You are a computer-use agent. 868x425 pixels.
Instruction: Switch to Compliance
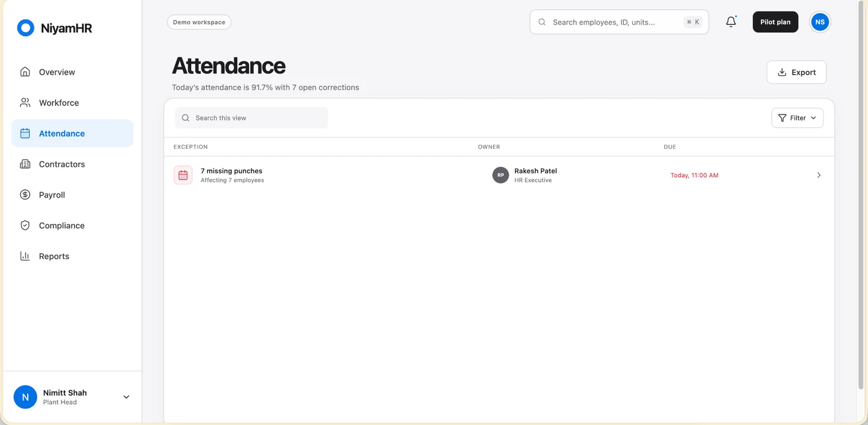click(72, 225)
